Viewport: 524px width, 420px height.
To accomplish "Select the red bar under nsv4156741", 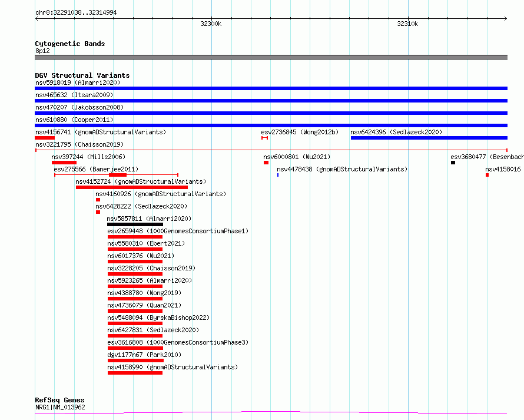I will (x=45, y=138).
